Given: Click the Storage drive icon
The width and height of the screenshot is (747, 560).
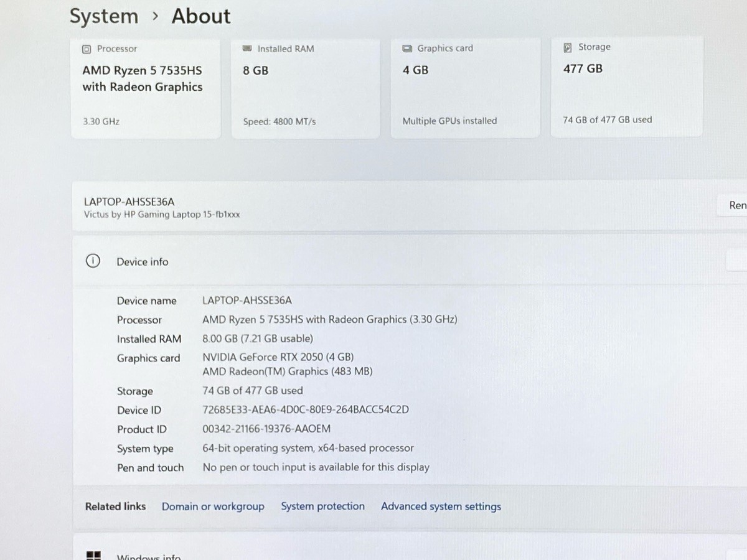Looking at the screenshot, I should point(568,47).
